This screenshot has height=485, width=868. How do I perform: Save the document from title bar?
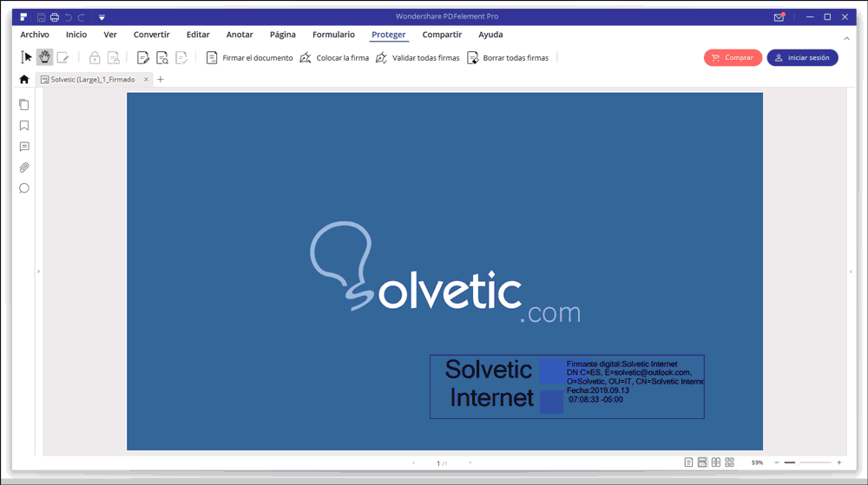pyautogui.click(x=41, y=17)
